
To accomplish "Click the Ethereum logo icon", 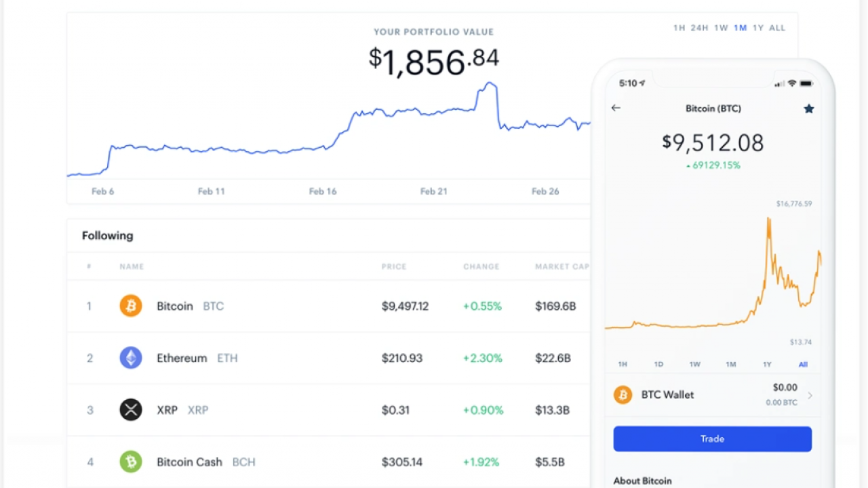I will pyautogui.click(x=131, y=358).
